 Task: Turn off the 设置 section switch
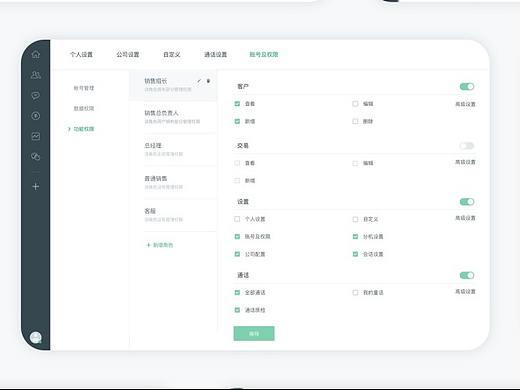point(467,202)
